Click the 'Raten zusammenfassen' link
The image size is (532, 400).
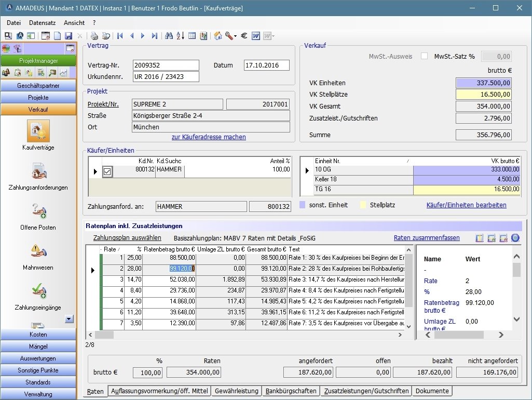point(427,238)
